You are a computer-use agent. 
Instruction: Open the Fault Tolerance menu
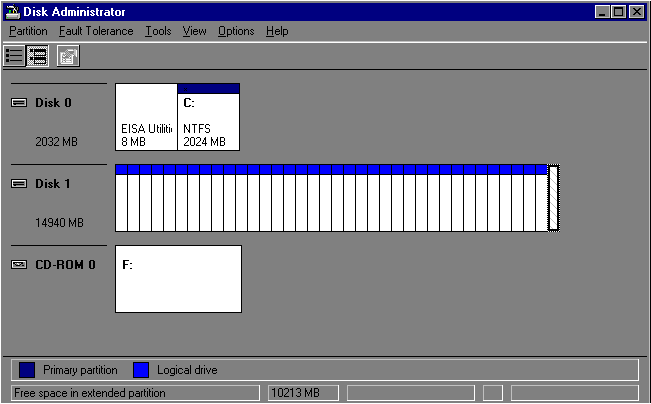coord(96,31)
